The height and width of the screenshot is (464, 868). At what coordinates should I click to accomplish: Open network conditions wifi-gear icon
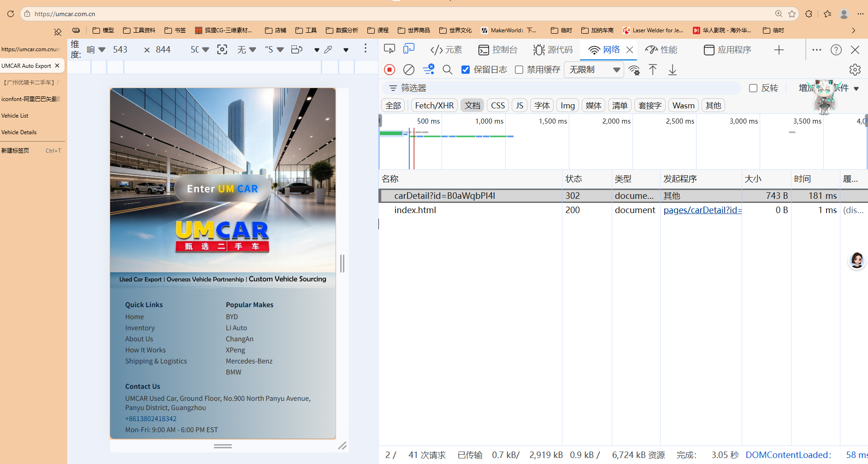(x=634, y=70)
